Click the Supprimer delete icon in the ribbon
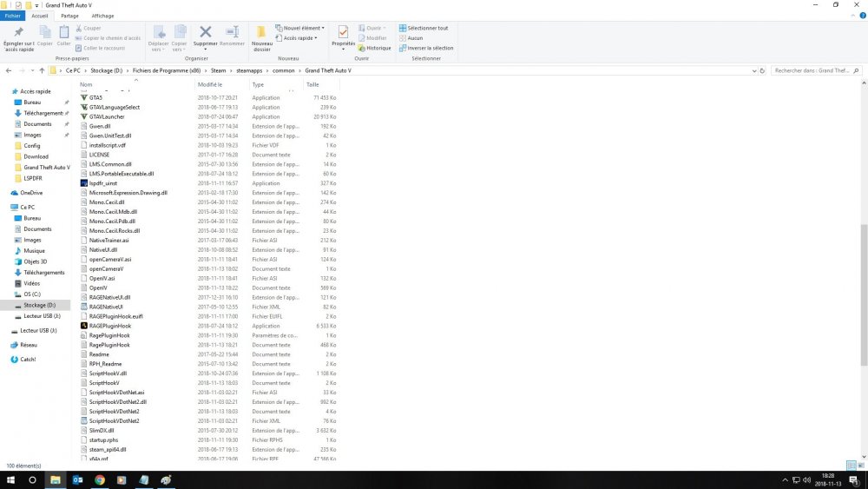This screenshot has height=489, width=868. (206, 33)
